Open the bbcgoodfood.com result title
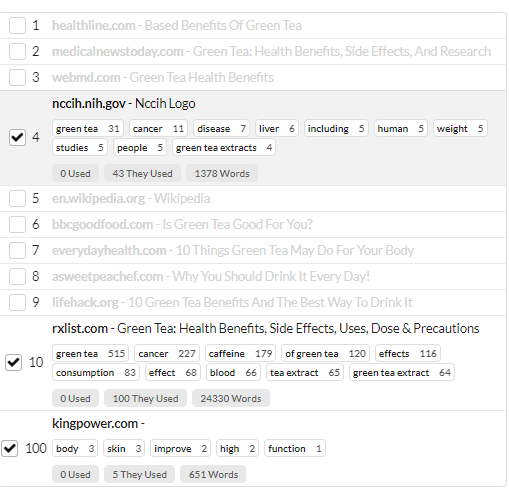This screenshot has width=509, height=488. pos(182,225)
